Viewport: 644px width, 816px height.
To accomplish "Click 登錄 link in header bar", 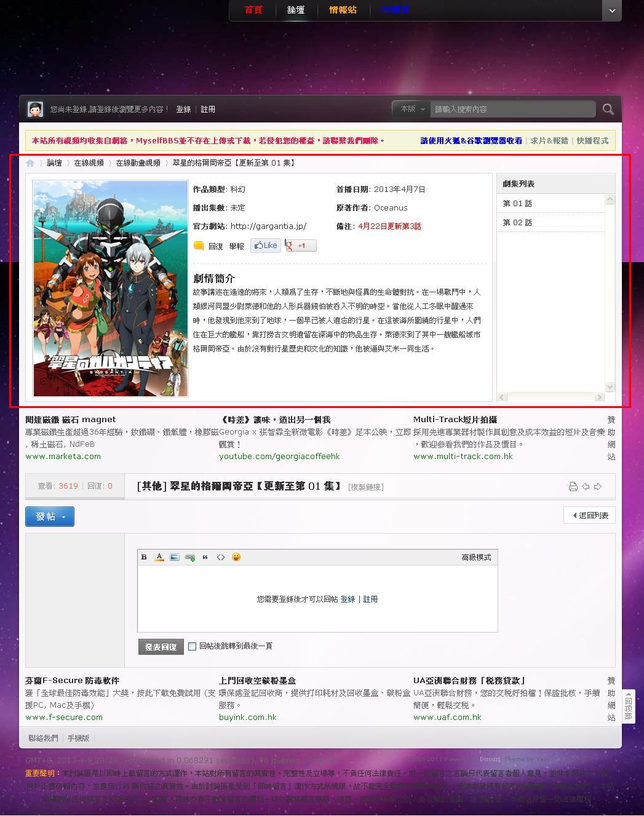I will point(183,109).
